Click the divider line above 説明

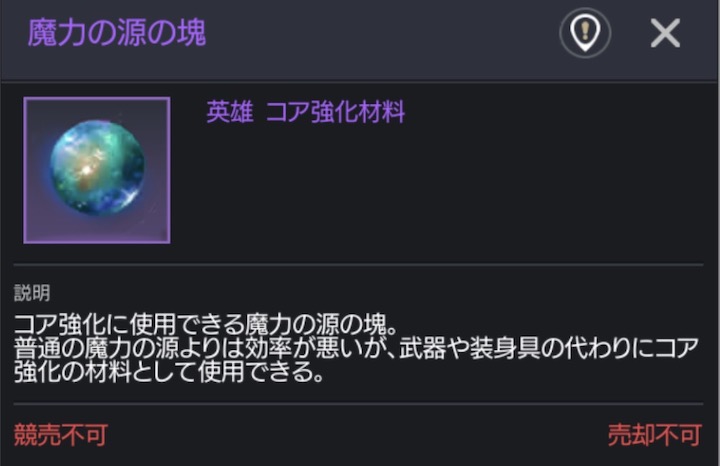358,264
